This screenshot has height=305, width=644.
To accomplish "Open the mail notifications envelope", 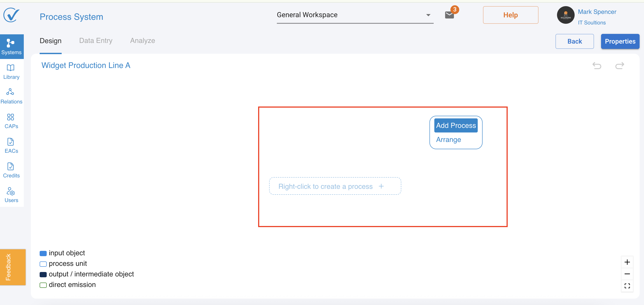I will point(449,15).
